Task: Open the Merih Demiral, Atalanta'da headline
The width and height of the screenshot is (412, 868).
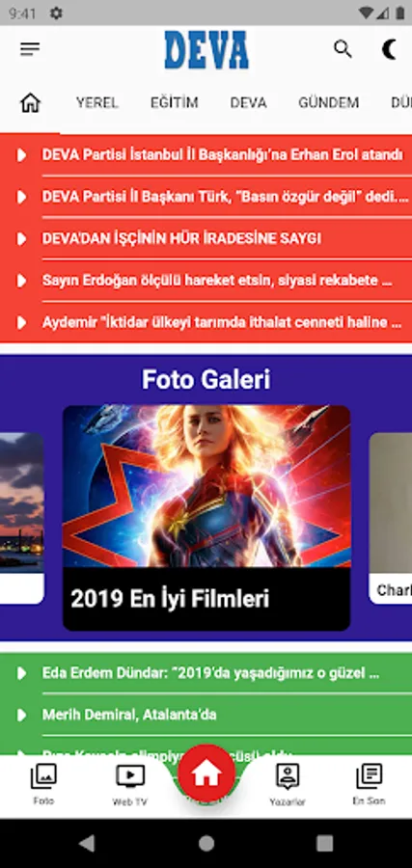Action: [129, 715]
